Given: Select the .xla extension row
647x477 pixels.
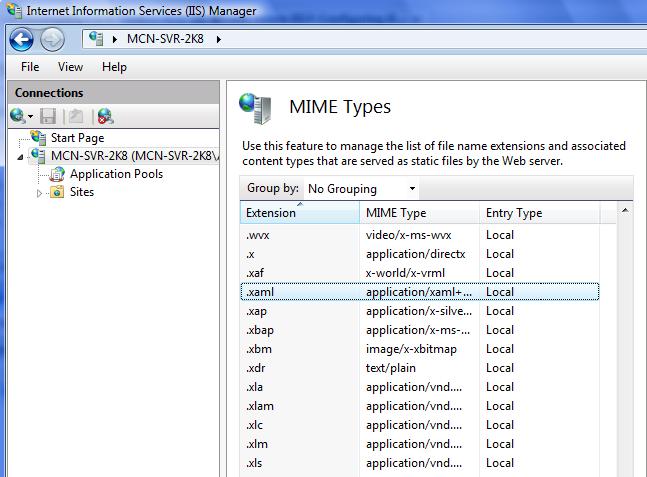Looking at the screenshot, I should pyautogui.click(x=420, y=387).
